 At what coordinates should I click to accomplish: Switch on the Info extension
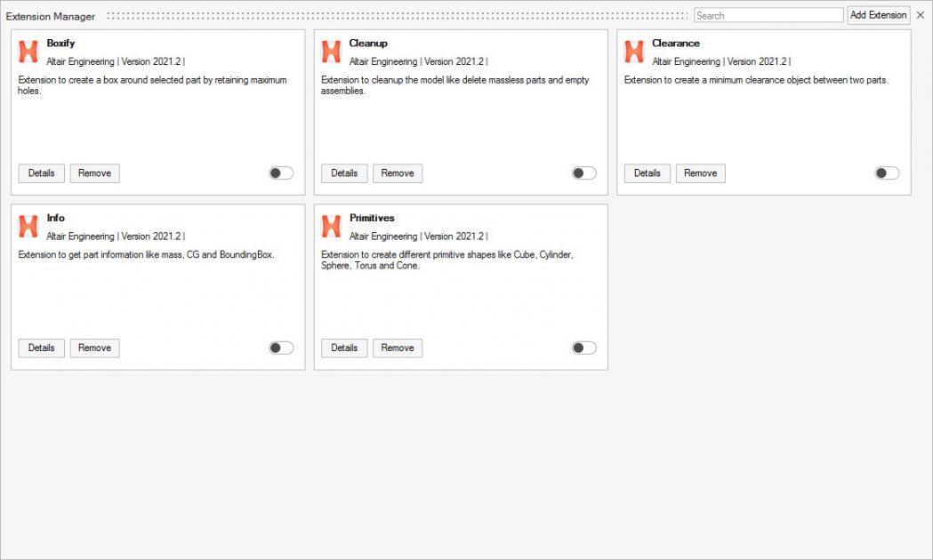click(281, 348)
